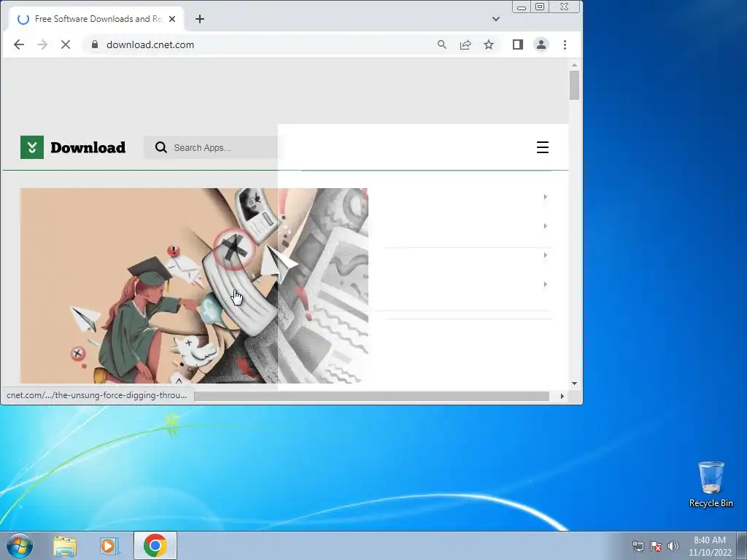The height and width of the screenshot is (560, 747).
Task: Click the Chrome taskbar icon
Action: pyautogui.click(x=155, y=545)
